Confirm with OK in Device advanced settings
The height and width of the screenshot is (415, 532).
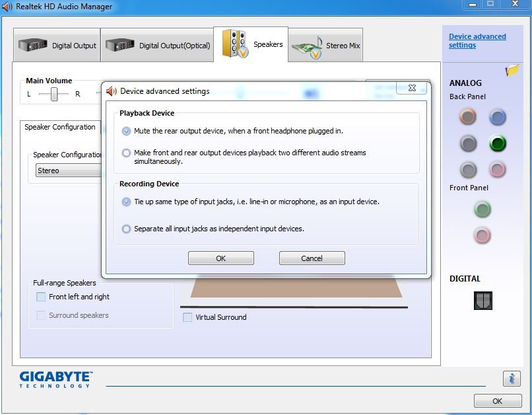coord(221,258)
